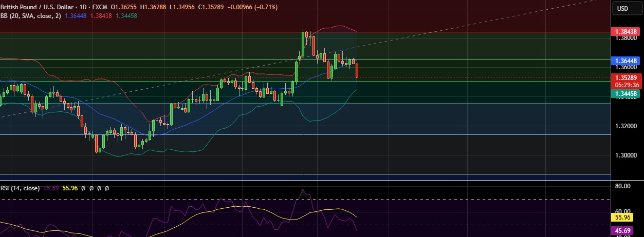Click the current price label 1.35289
644x237 pixels.
pos(627,78)
